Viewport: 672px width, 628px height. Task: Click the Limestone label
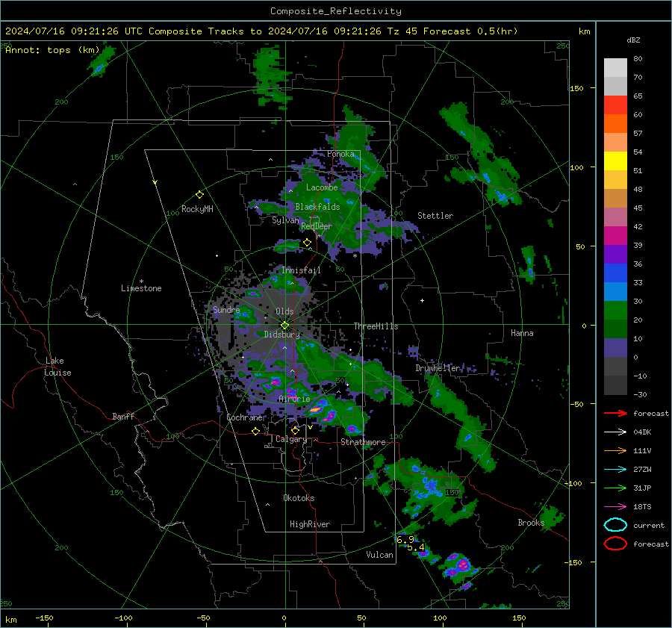pos(141,288)
